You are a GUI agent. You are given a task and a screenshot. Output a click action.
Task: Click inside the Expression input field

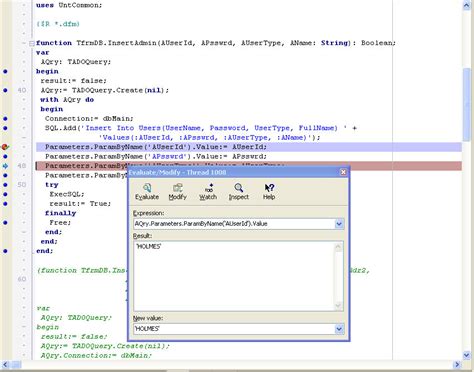click(x=234, y=224)
